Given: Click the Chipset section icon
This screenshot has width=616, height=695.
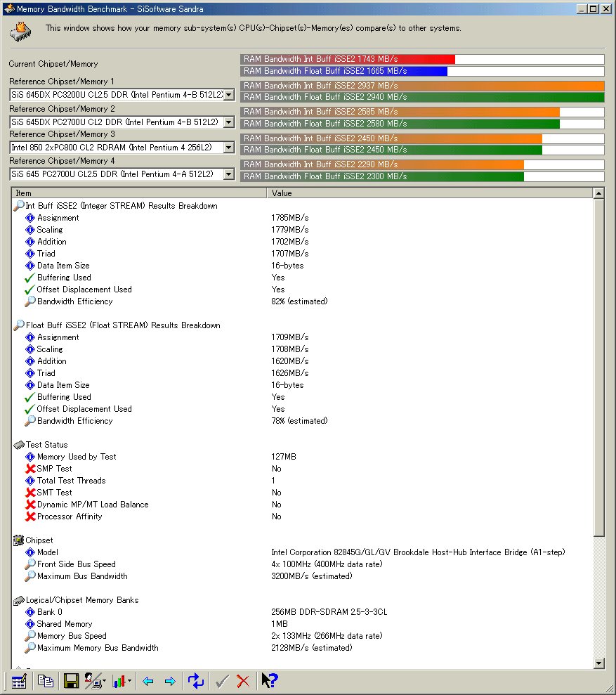Looking at the screenshot, I should pos(18,541).
